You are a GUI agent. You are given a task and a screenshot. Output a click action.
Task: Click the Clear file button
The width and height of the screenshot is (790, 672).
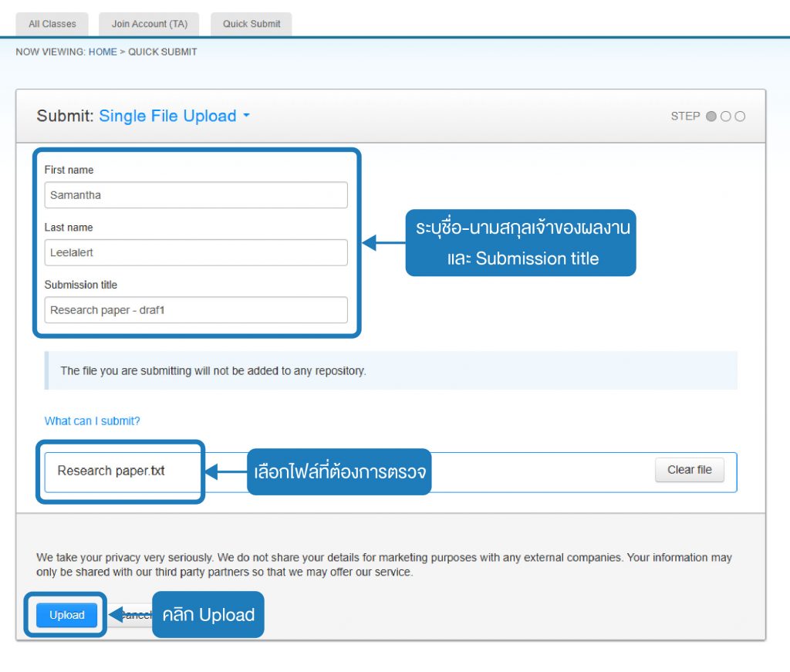689,470
